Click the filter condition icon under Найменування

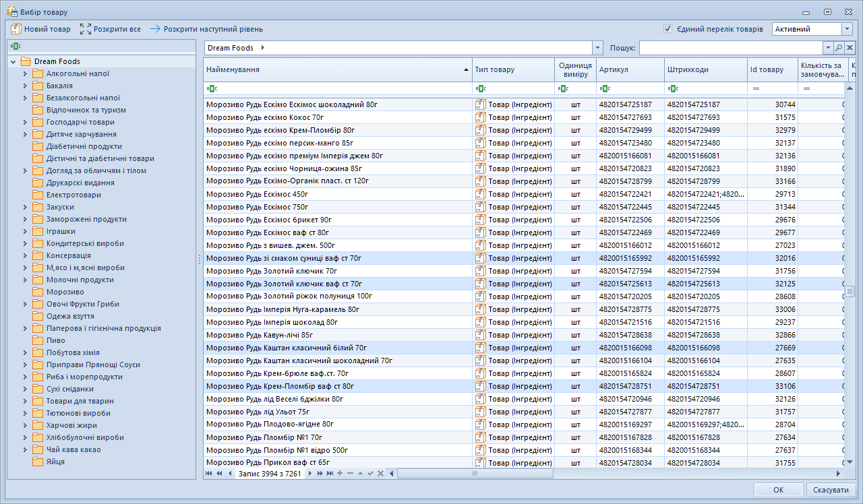[212, 88]
